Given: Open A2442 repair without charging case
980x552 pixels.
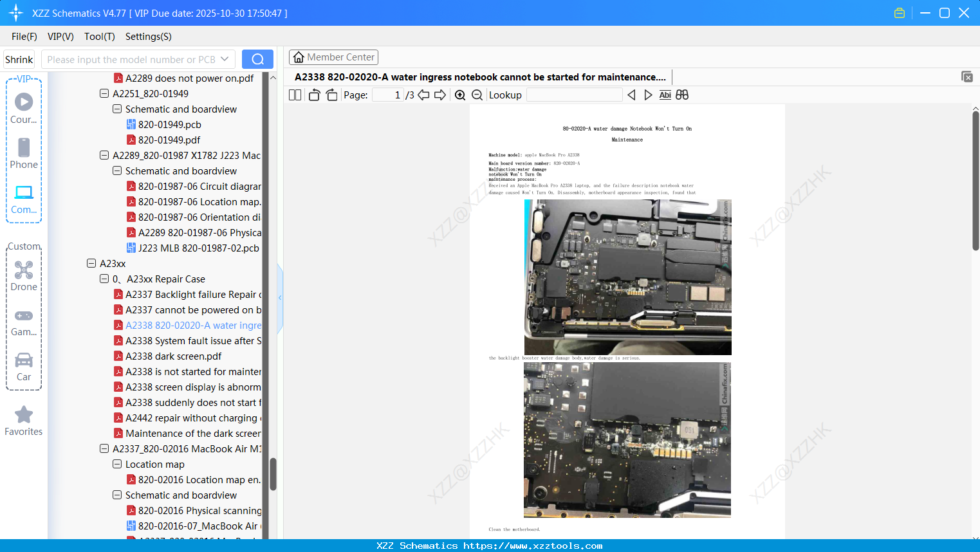Looking at the screenshot, I should (187, 418).
